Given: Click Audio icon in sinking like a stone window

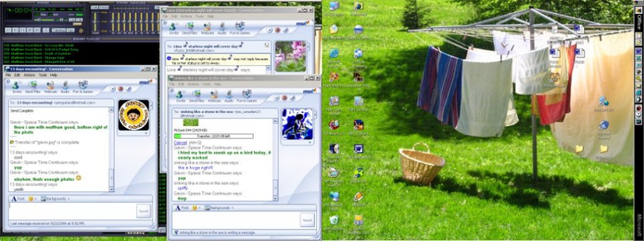Looking at the screenshot, I should tap(229, 96).
